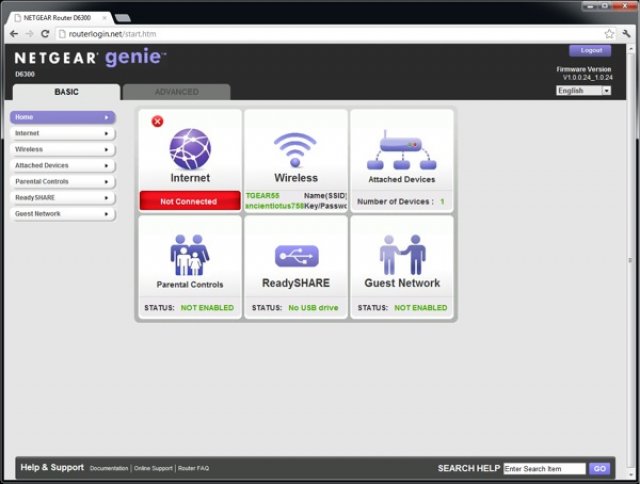Click the page vertical scrollbar

[630, 260]
